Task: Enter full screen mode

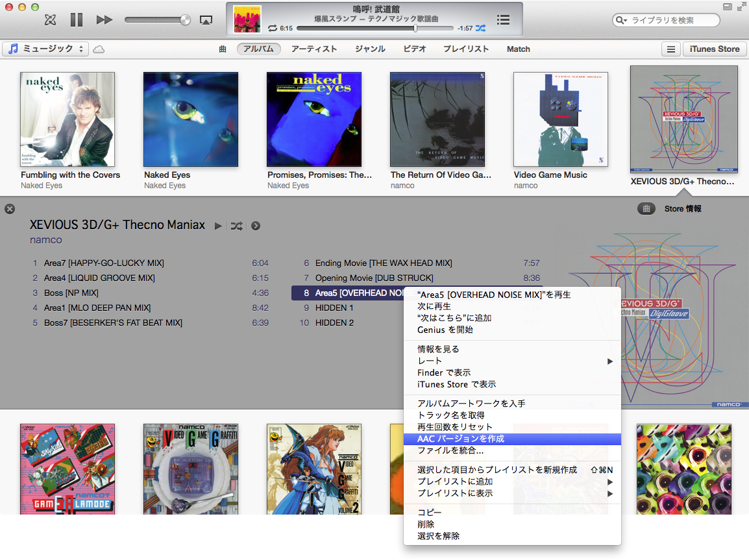Action: [x=741, y=6]
